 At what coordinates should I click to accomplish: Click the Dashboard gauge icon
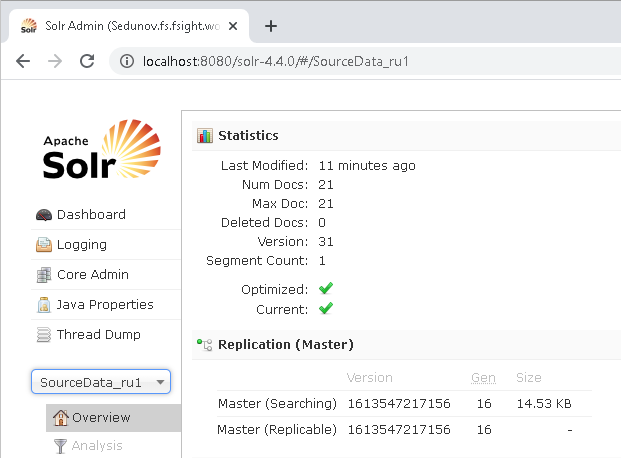(43, 215)
